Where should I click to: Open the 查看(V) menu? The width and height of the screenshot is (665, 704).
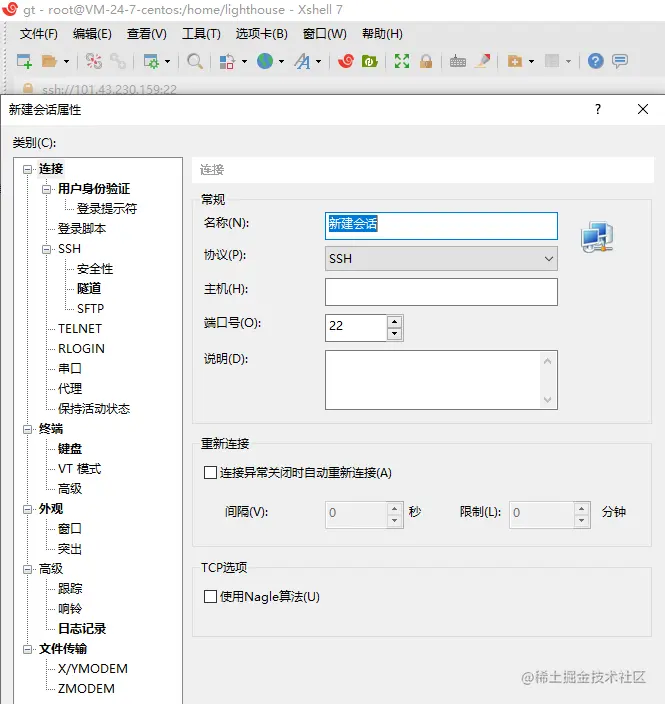point(146,34)
